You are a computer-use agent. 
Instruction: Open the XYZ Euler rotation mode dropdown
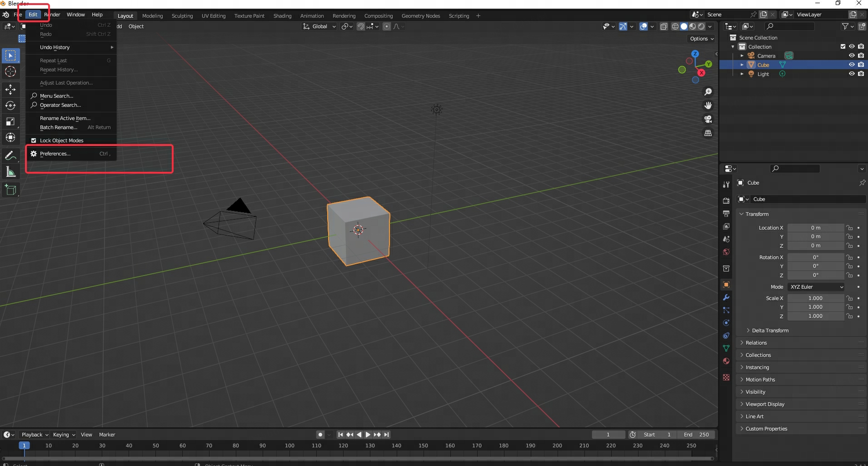click(816, 287)
